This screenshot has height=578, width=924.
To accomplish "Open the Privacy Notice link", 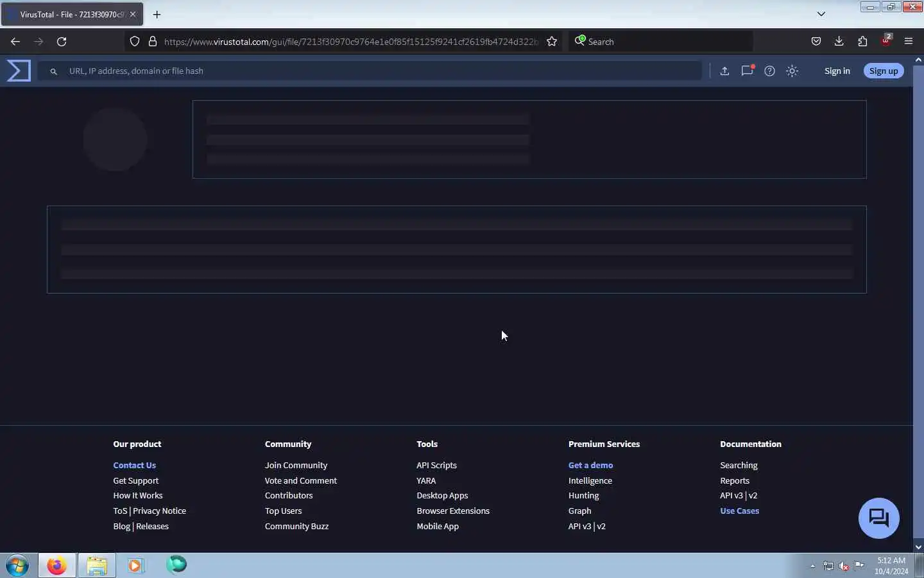I will tap(159, 511).
